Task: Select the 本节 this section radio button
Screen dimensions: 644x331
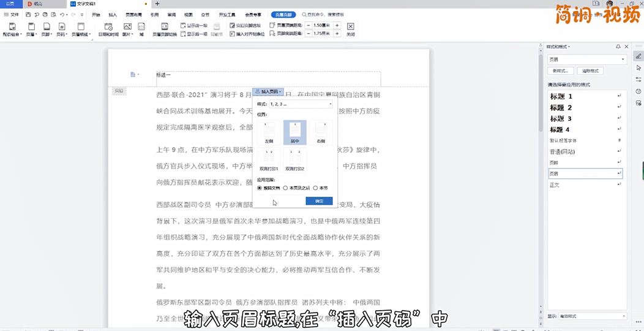Action: click(315, 188)
